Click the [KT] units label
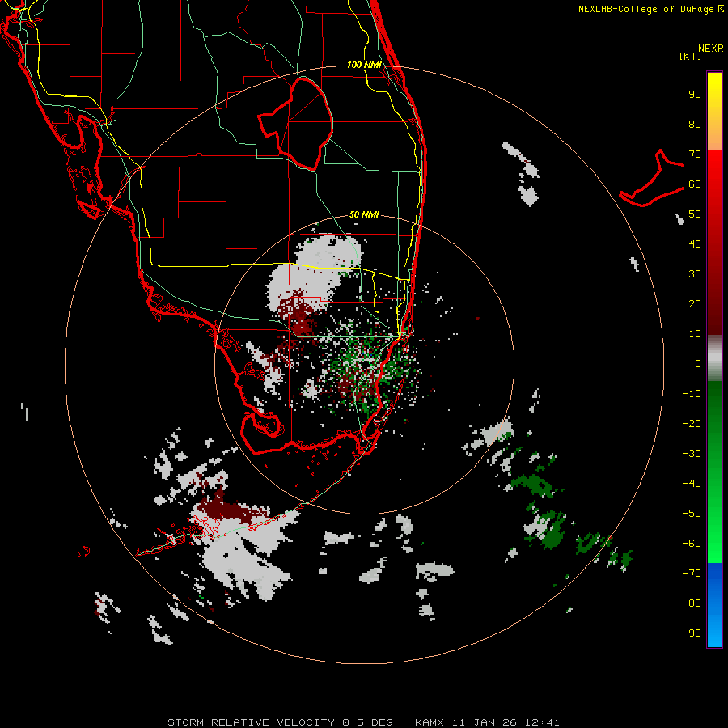Image resolution: width=728 pixels, height=728 pixels. coord(691,56)
